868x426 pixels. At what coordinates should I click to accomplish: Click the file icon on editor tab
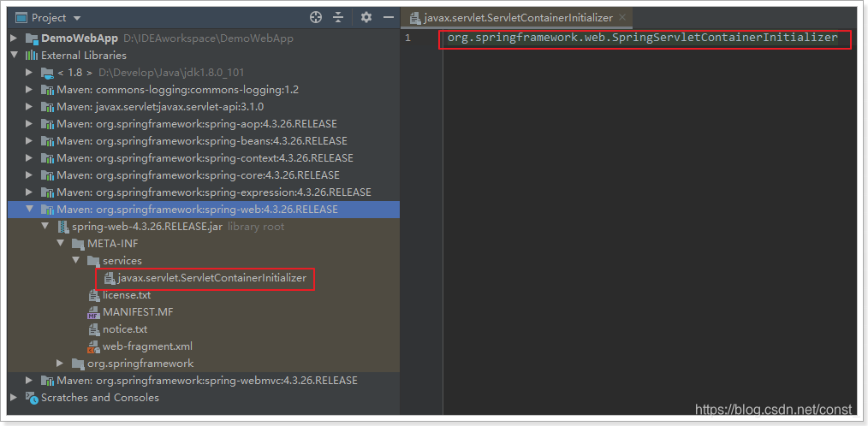click(414, 18)
